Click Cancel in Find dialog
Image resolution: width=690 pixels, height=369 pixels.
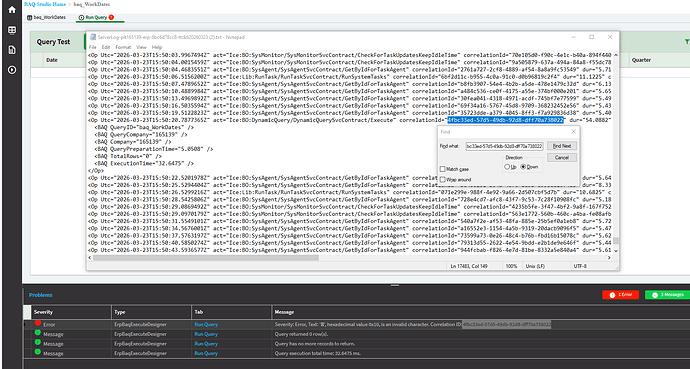tap(562, 157)
